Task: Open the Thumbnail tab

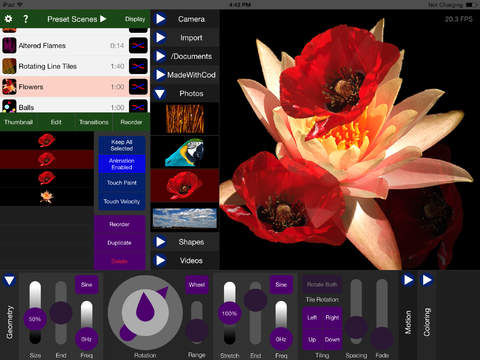Action: [x=19, y=122]
